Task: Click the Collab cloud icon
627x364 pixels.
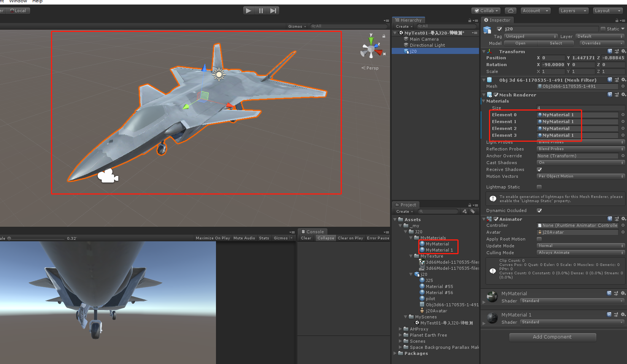Action: [510, 10]
